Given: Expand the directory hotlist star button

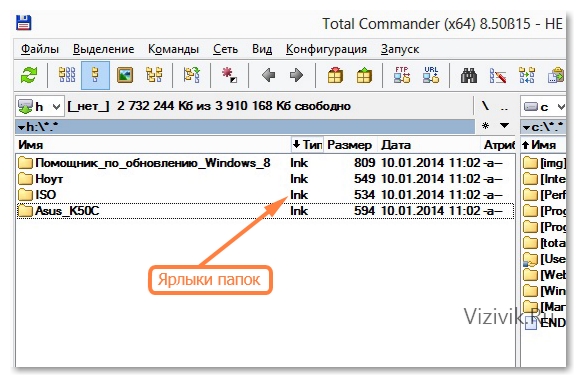Looking at the screenshot, I should 485,126.
